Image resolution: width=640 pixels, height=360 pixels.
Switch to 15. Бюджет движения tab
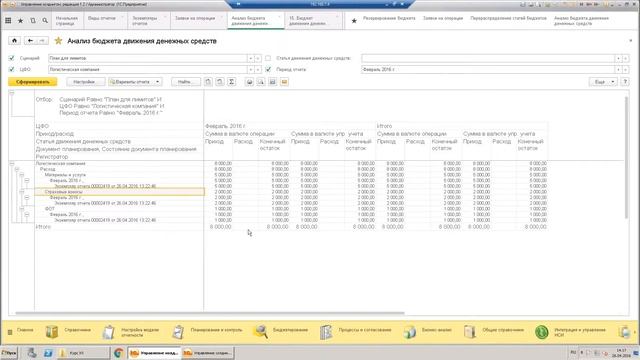click(x=313, y=21)
